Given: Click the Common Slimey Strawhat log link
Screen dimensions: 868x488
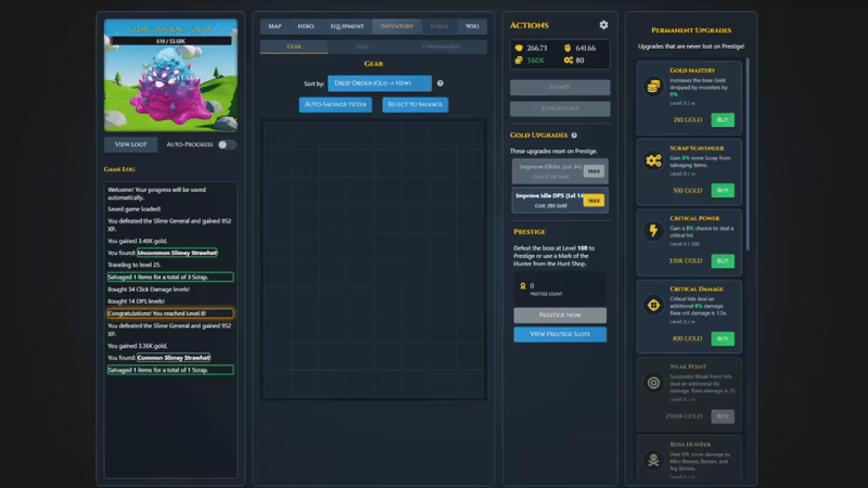Looking at the screenshot, I should click(x=174, y=357).
